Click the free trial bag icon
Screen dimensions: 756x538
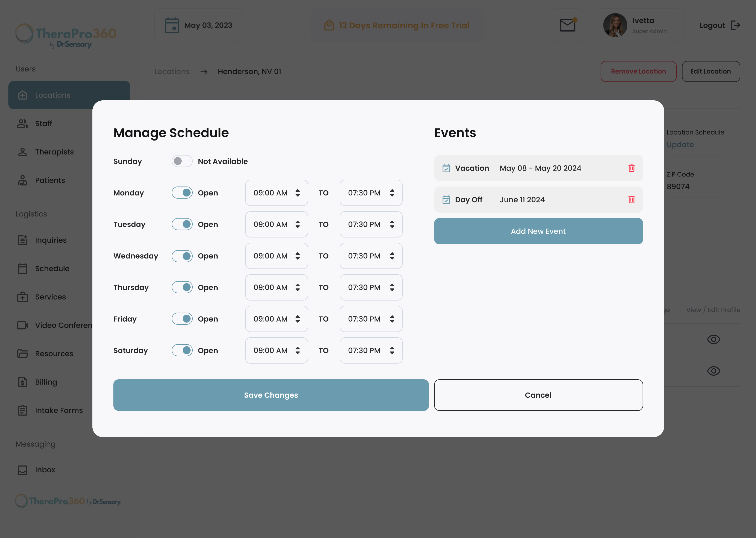329,25
